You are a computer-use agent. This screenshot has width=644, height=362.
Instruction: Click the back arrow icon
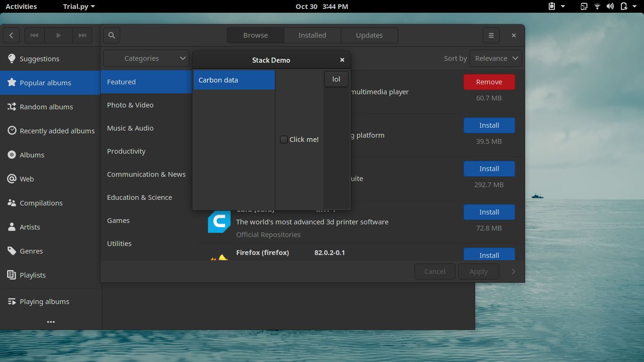(11, 35)
